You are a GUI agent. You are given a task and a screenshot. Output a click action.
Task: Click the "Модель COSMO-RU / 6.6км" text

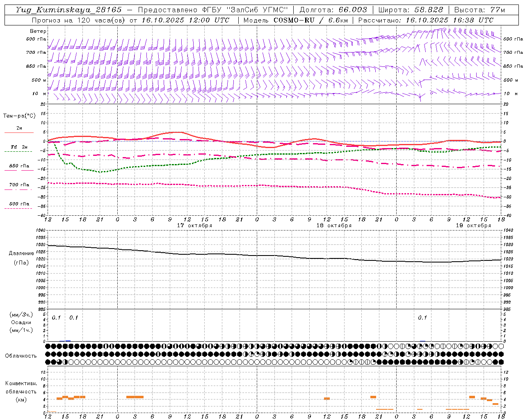pos(295,20)
